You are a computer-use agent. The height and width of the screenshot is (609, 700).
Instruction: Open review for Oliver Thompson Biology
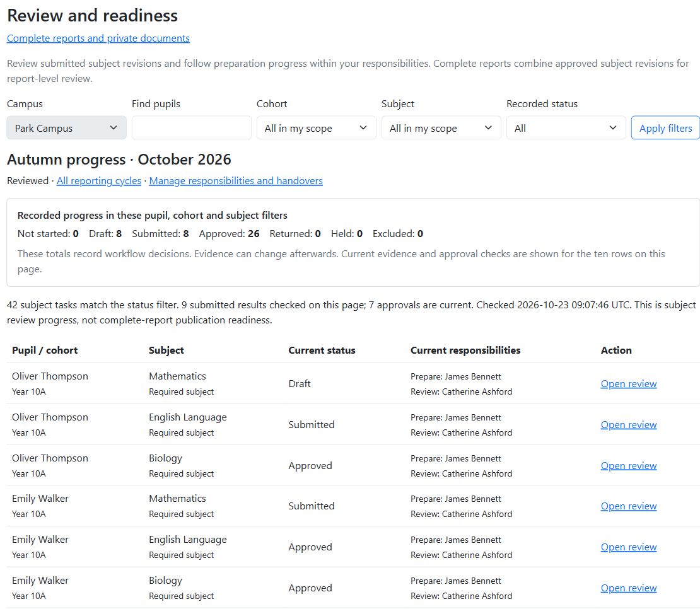[629, 466]
